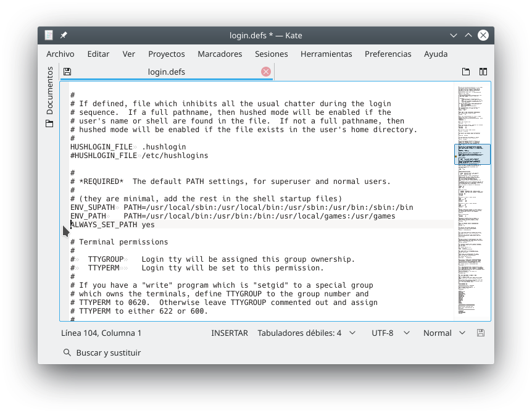532x413 pixels.
Task: Click Línea 104, Columna 1 position label
Action: coord(101,333)
